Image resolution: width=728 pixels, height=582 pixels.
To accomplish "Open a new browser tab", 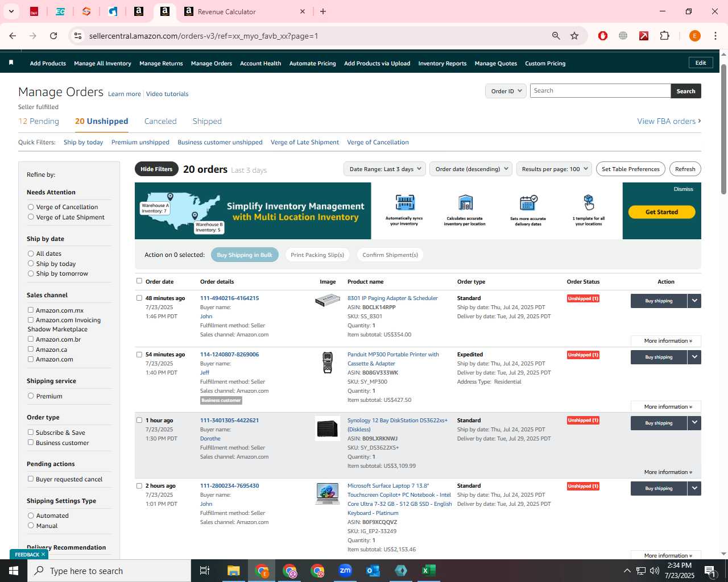I will [323, 11].
